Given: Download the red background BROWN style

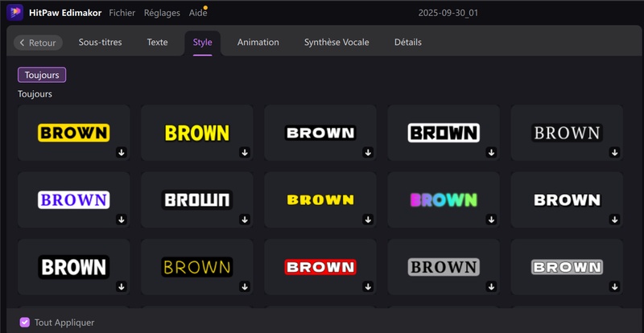Looking at the screenshot, I should click(x=367, y=286).
